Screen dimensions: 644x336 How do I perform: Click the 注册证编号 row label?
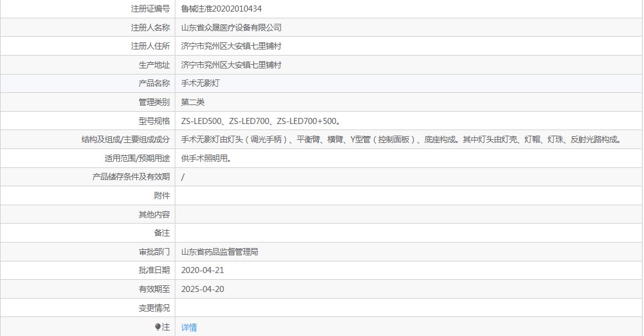pos(150,9)
